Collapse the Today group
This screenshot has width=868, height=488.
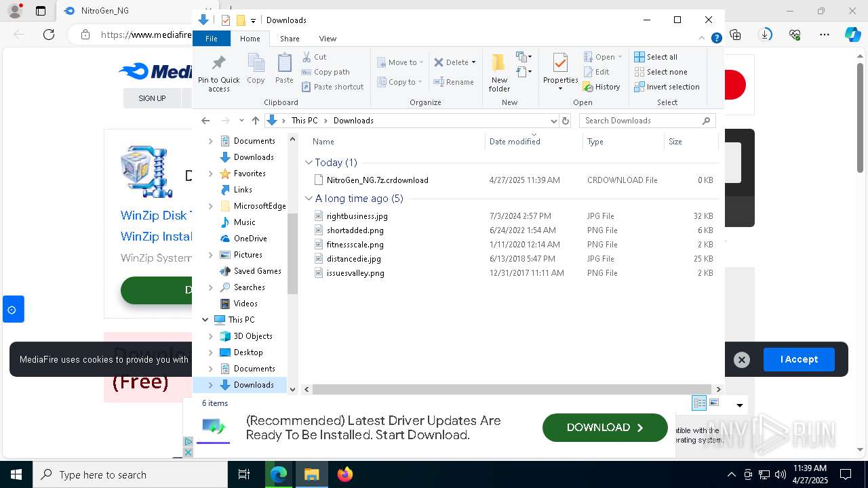pyautogui.click(x=309, y=163)
